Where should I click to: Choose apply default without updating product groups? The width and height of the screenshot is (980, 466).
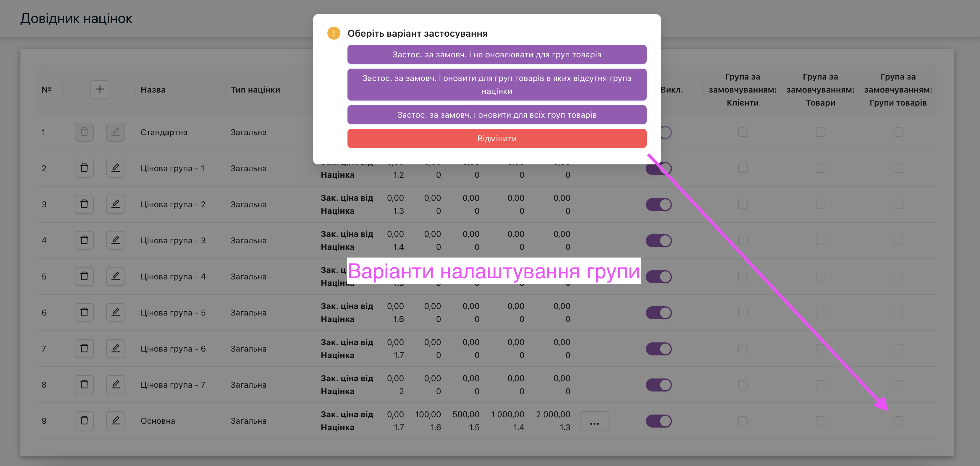(497, 54)
